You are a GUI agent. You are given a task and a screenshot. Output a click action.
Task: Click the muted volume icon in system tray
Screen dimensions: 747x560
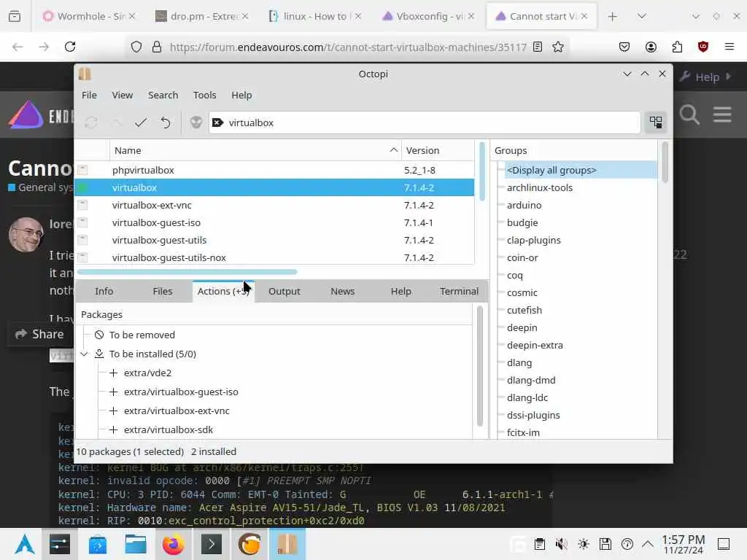click(562, 544)
